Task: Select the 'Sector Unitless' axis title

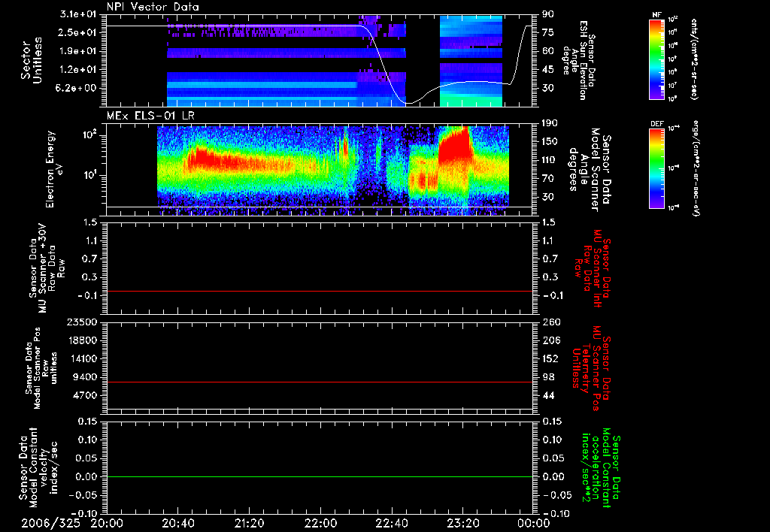Action: (30, 60)
